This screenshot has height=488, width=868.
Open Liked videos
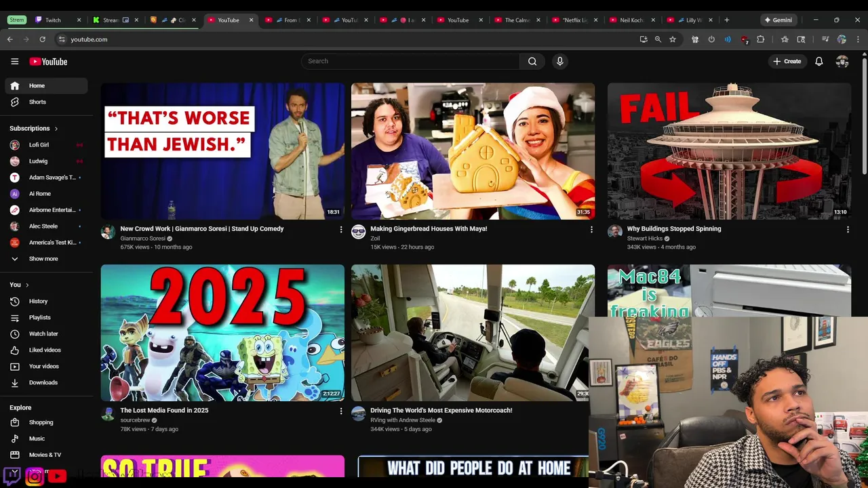[x=46, y=350]
